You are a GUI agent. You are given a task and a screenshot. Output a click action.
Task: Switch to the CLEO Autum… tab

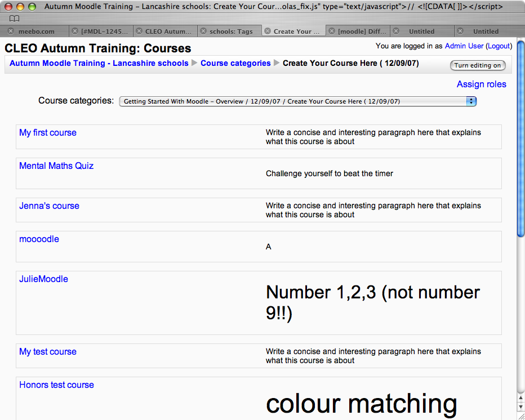pos(168,32)
